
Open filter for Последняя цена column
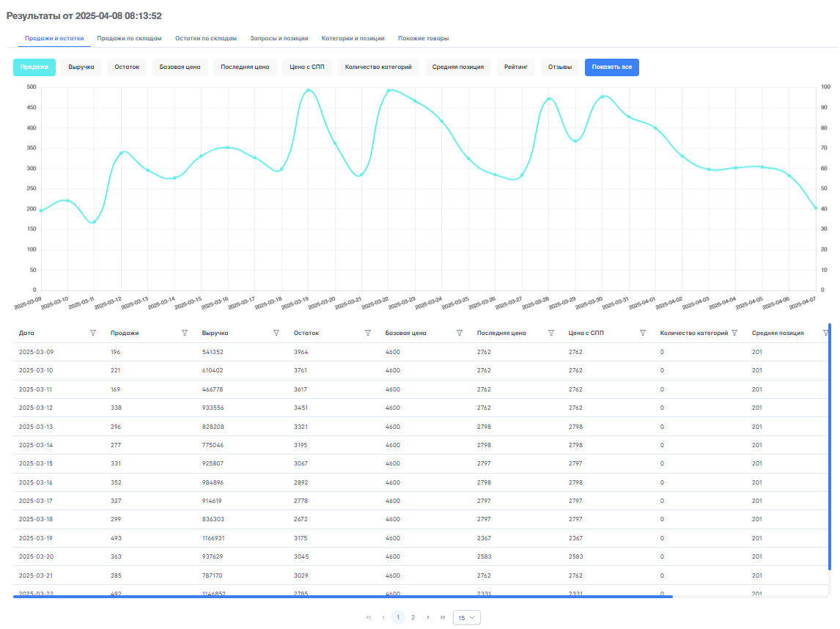click(x=551, y=333)
